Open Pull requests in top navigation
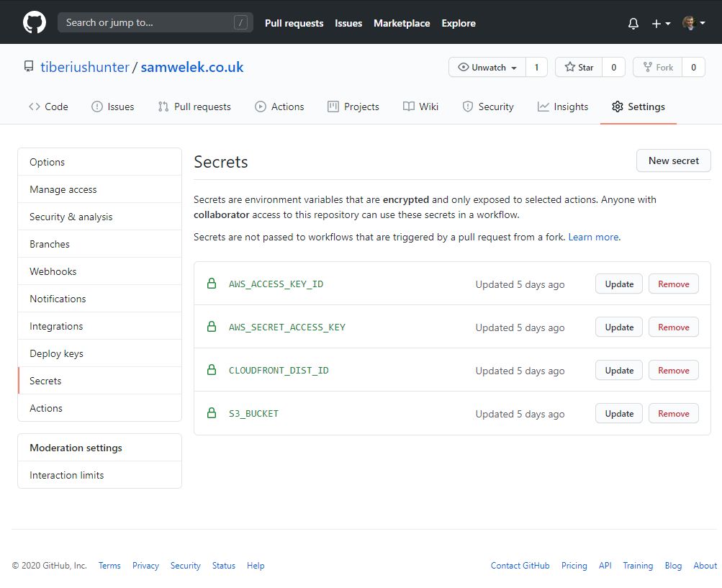Screen dimensions: 722x588 click(294, 23)
